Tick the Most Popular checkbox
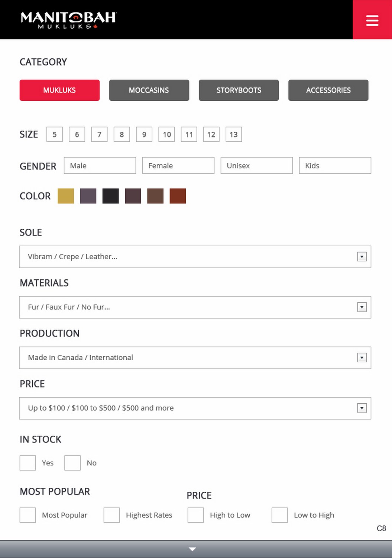This screenshot has height=558, width=392. (28, 515)
